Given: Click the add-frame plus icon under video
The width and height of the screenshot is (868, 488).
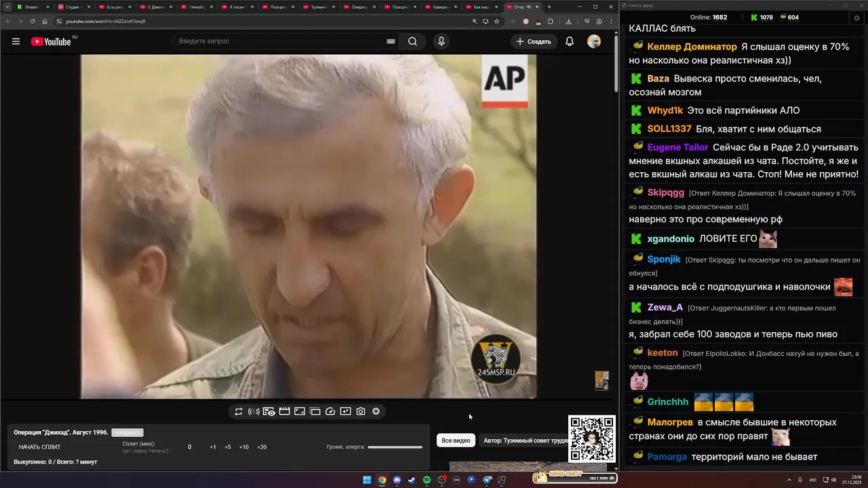Looking at the screenshot, I should click(345, 411).
